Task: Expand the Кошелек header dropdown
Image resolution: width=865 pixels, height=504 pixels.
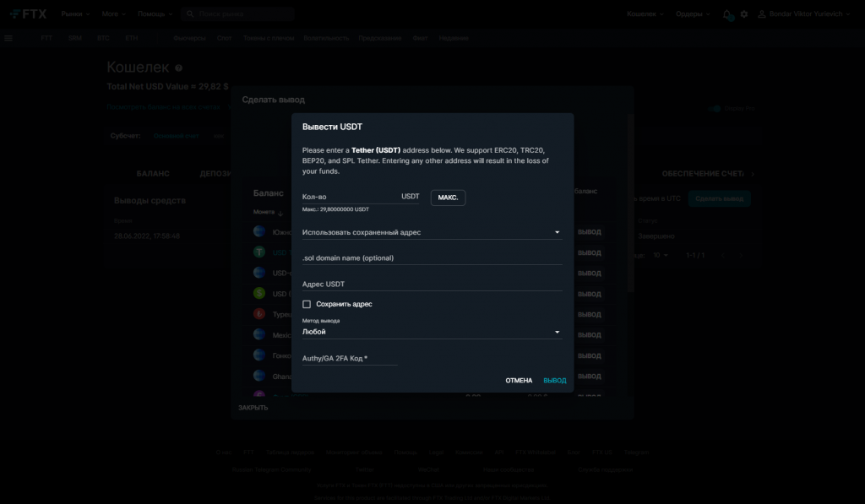Action: coord(645,14)
